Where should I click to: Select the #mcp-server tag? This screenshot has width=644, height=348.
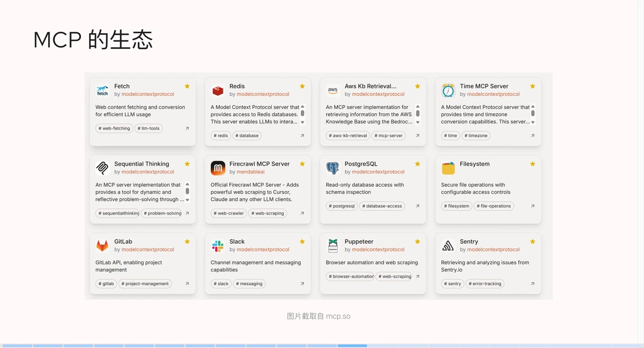coord(389,135)
